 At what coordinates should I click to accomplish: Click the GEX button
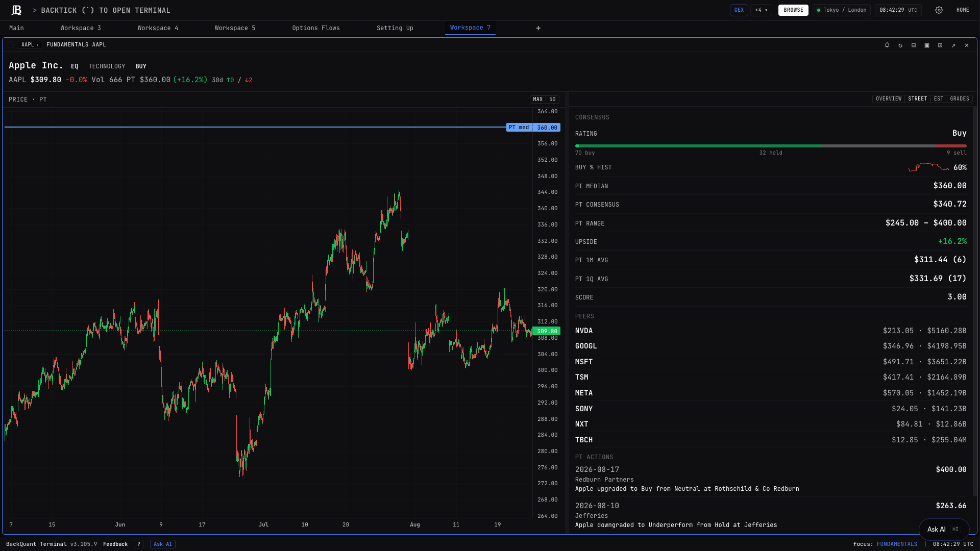(x=739, y=10)
